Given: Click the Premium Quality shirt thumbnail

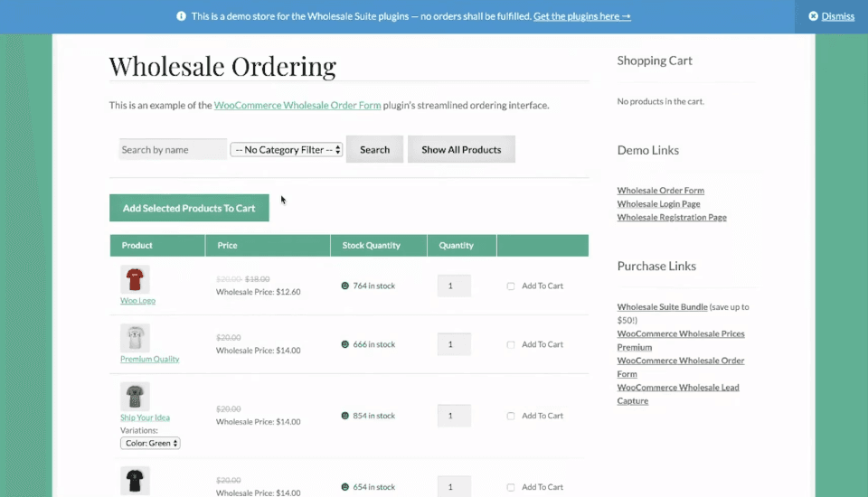Looking at the screenshot, I should coord(135,338).
